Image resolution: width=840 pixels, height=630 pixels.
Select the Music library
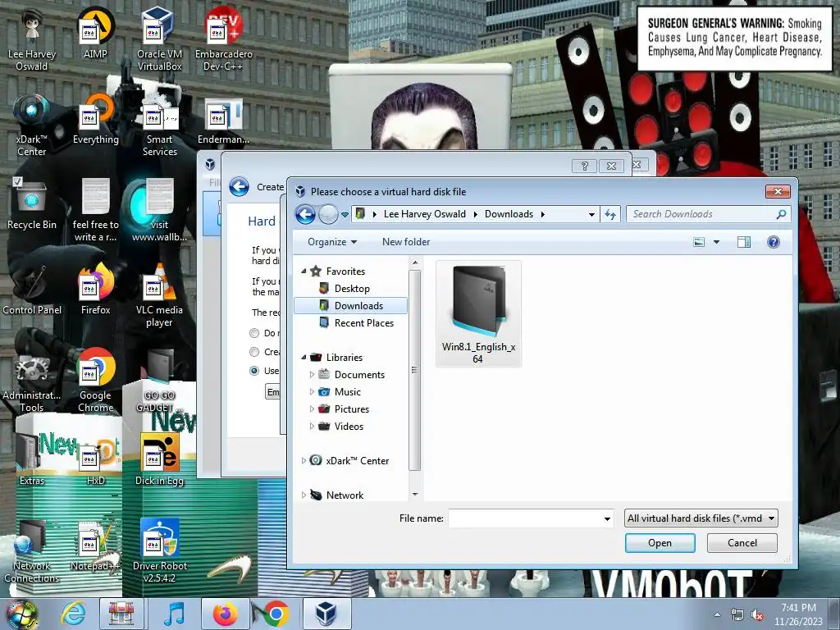click(348, 392)
